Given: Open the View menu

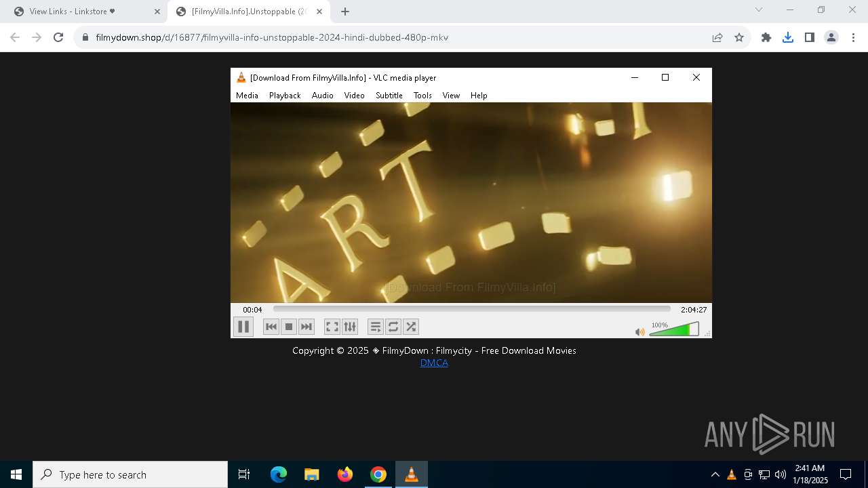Looking at the screenshot, I should pyautogui.click(x=452, y=96).
